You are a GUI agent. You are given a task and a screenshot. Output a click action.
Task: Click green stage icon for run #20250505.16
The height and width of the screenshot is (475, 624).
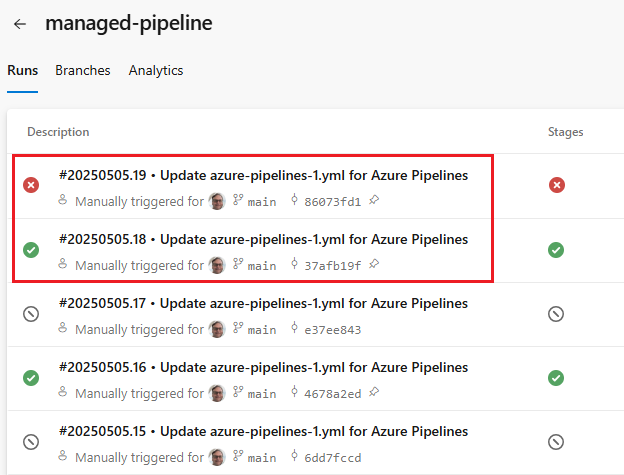[557, 377]
